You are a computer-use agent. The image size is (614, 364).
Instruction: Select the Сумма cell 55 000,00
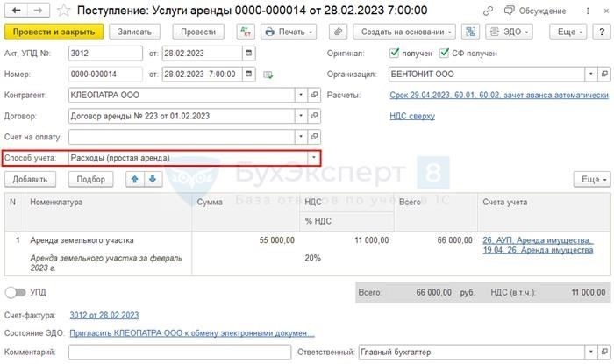(x=276, y=240)
